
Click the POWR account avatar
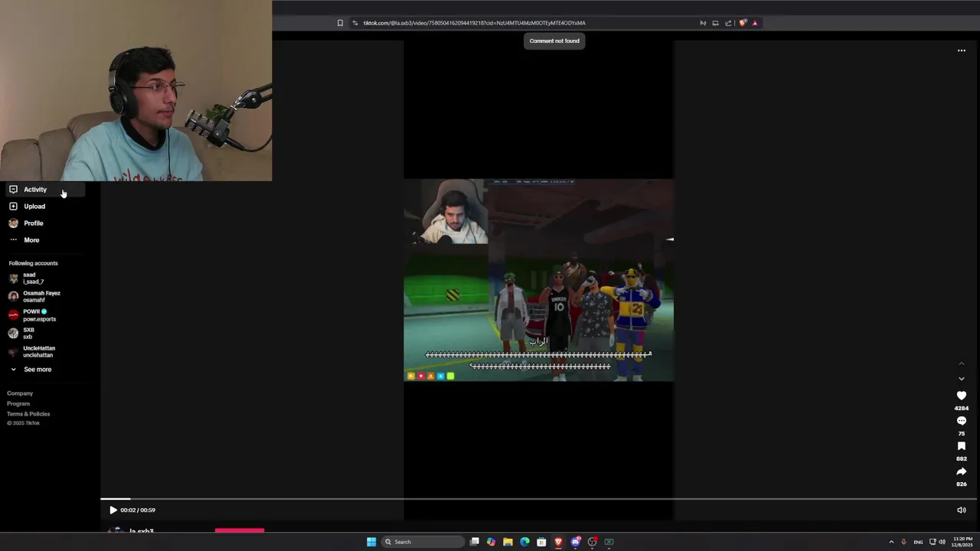coord(13,315)
